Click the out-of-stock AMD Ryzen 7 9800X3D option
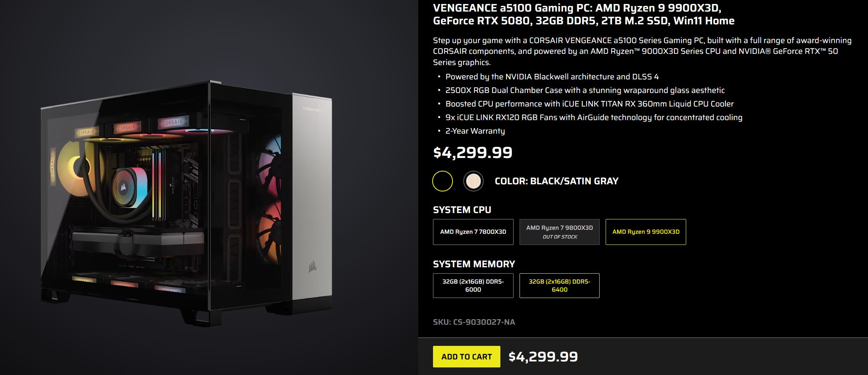Image resolution: width=868 pixels, height=375 pixels. (x=559, y=232)
